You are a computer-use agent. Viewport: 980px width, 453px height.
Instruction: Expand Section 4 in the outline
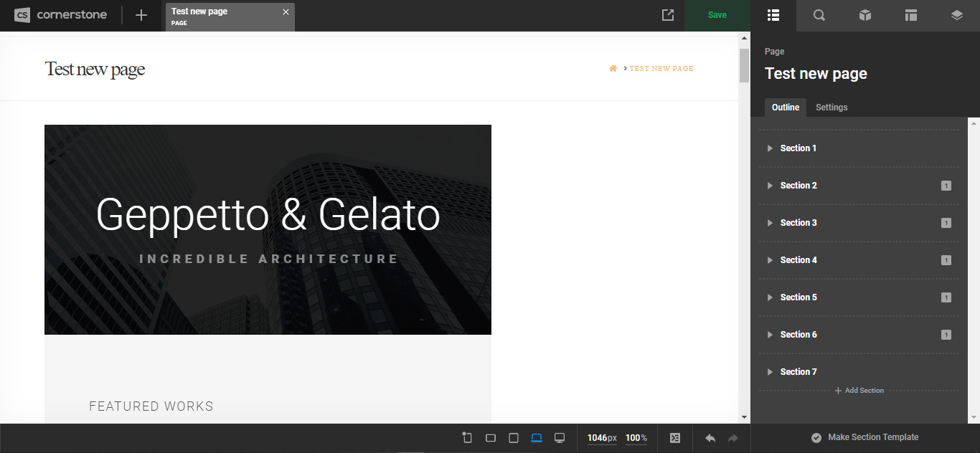pyautogui.click(x=770, y=260)
